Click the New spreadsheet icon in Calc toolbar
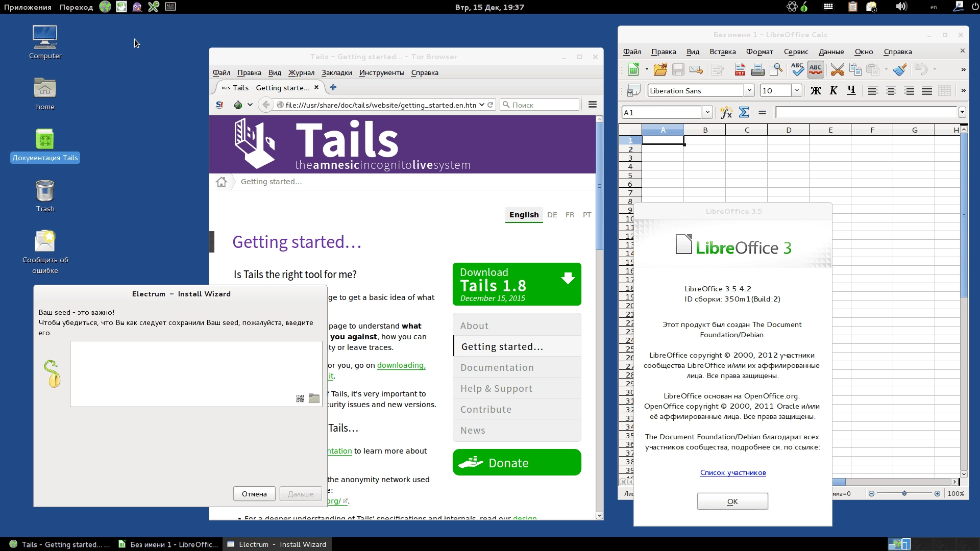980x551 pixels. [x=633, y=69]
